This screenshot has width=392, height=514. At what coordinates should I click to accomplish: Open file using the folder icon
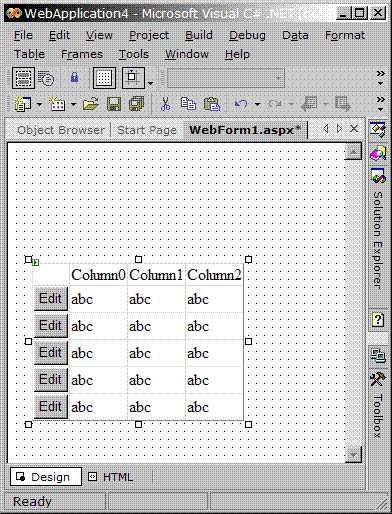point(91,104)
